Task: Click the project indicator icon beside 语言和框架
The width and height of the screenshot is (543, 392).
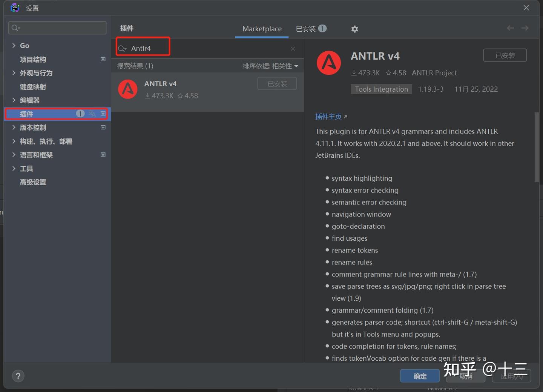Action: click(103, 155)
